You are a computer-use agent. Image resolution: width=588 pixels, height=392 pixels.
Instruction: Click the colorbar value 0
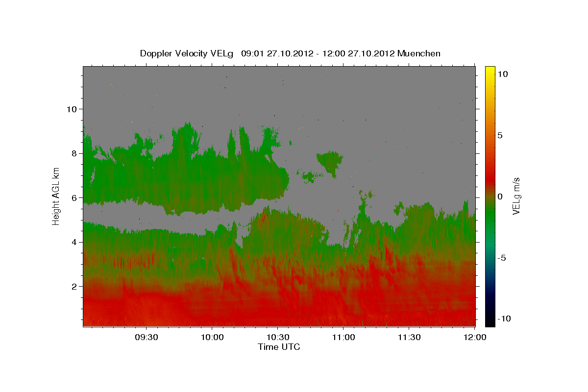tap(500, 196)
